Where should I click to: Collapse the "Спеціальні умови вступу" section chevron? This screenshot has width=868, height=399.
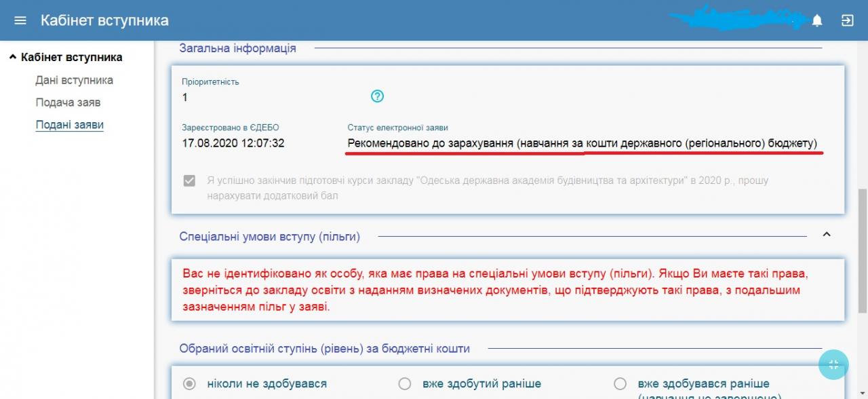826,235
